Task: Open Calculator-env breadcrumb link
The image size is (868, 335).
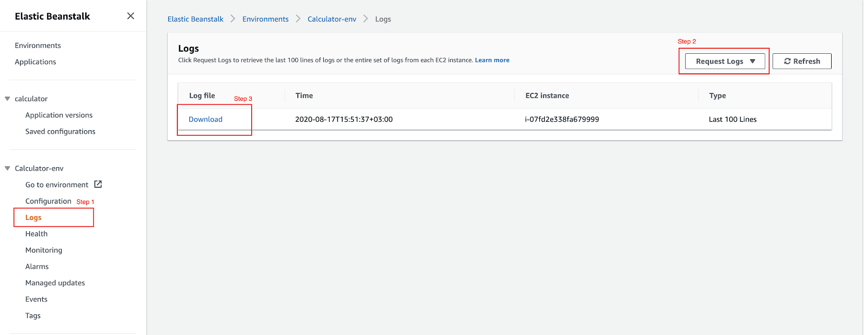Action: [332, 19]
